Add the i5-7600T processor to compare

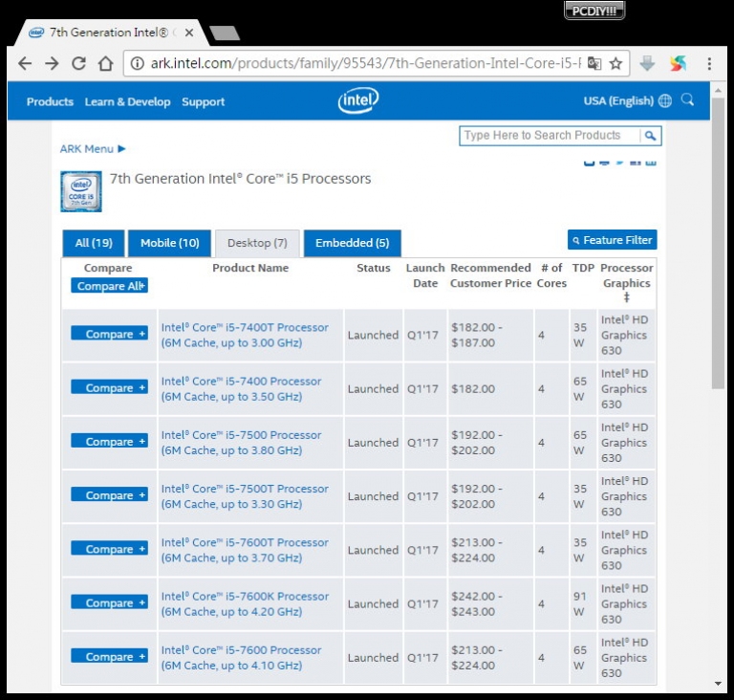(110, 549)
